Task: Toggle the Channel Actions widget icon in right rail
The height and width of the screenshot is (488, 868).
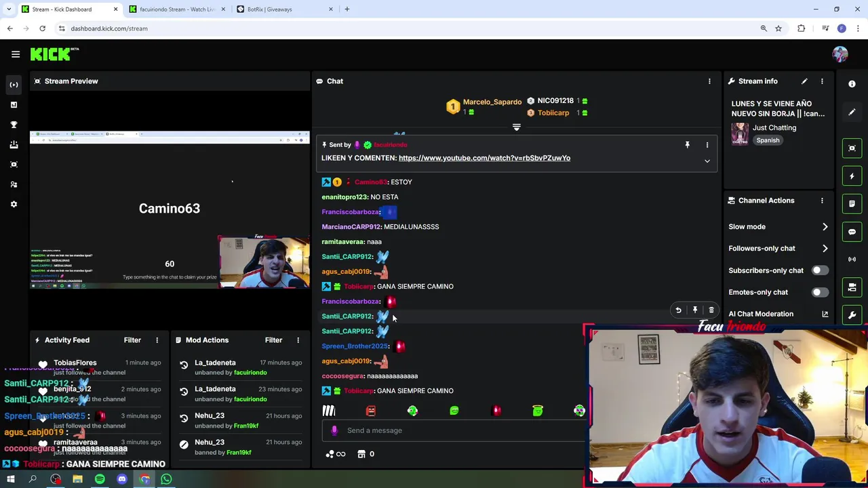Action: 852,287
